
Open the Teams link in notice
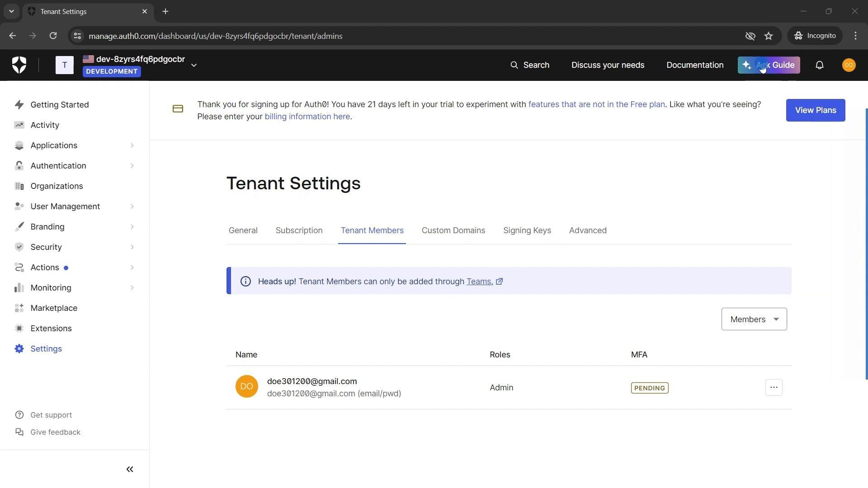(479, 282)
